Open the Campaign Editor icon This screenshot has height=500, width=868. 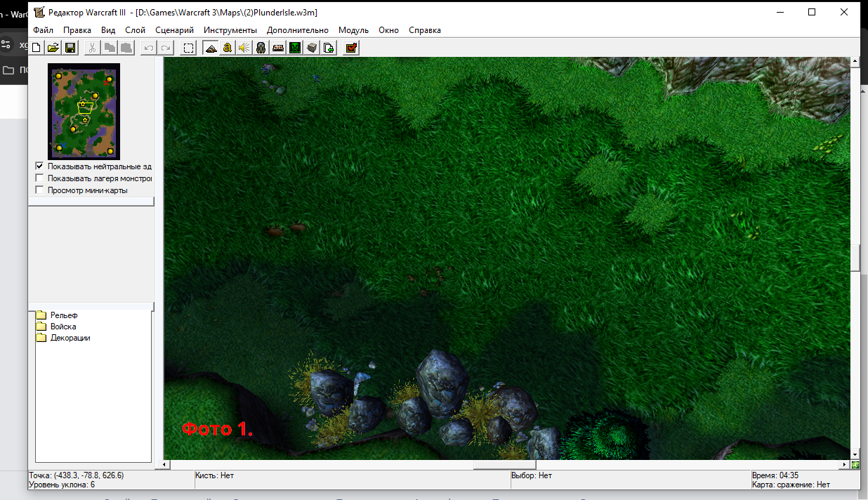point(278,48)
